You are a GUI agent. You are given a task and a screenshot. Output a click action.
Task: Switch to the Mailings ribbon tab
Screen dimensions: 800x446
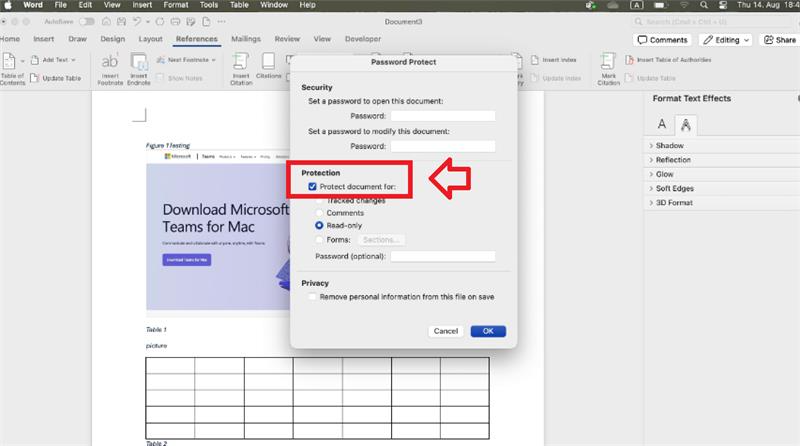pyautogui.click(x=246, y=39)
